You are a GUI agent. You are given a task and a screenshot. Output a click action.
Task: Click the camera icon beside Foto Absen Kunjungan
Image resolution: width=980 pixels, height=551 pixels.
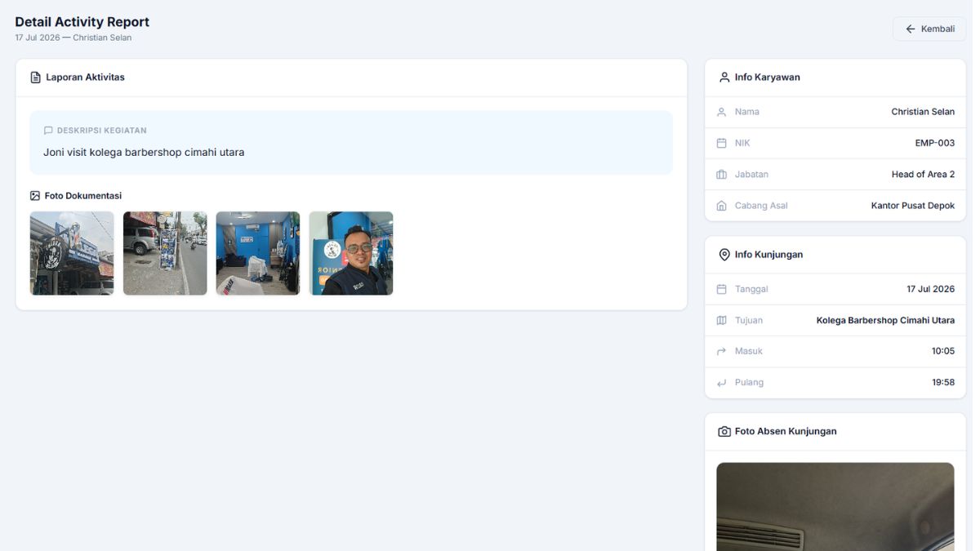point(724,431)
